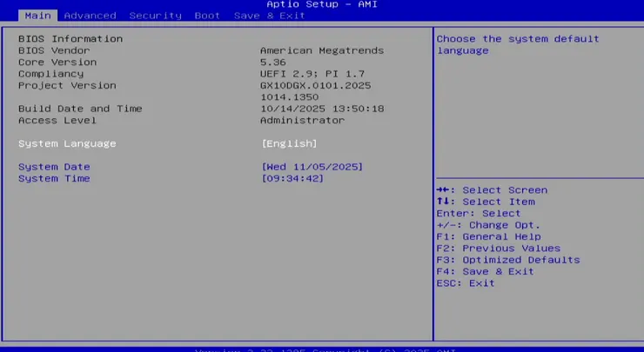The width and height of the screenshot is (644, 352).
Task: Click the BIOS Information heading
Action: pyautogui.click(x=70, y=38)
